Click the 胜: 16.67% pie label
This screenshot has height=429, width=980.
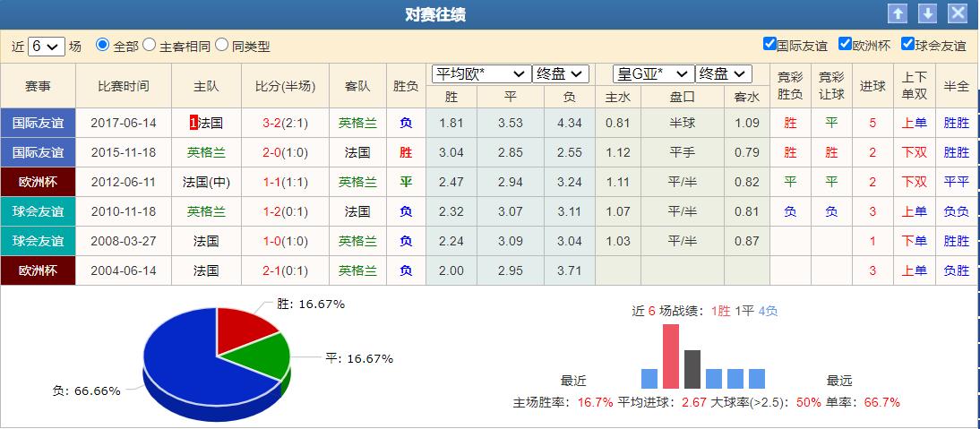coord(311,305)
